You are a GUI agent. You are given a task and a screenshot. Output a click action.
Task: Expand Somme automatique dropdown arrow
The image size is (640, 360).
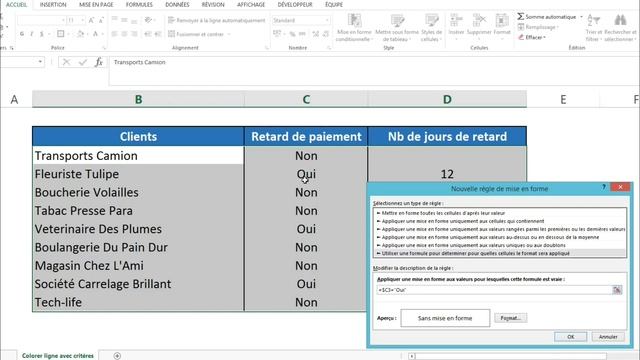581,17
